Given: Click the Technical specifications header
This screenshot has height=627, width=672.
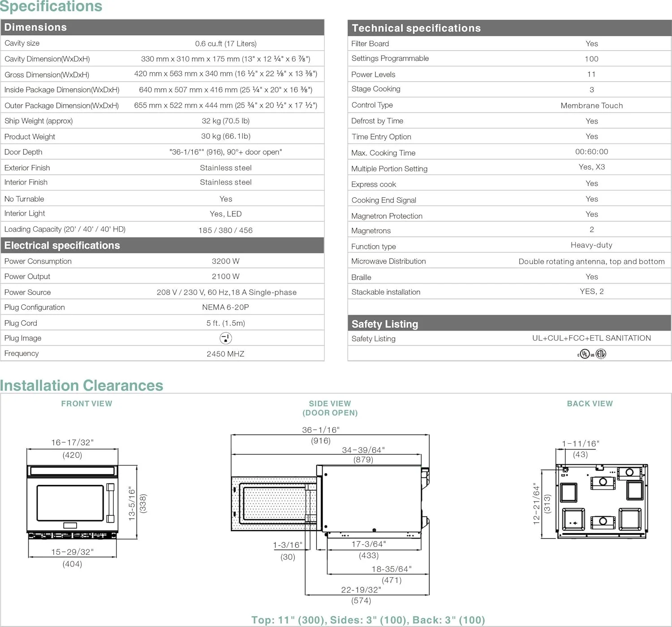Looking at the screenshot, I should 416,28.
